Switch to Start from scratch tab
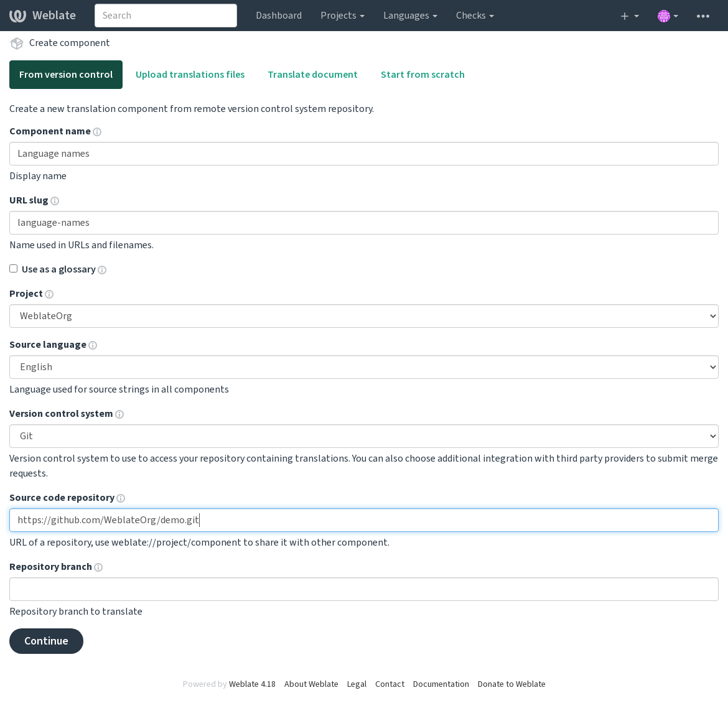 (422, 75)
